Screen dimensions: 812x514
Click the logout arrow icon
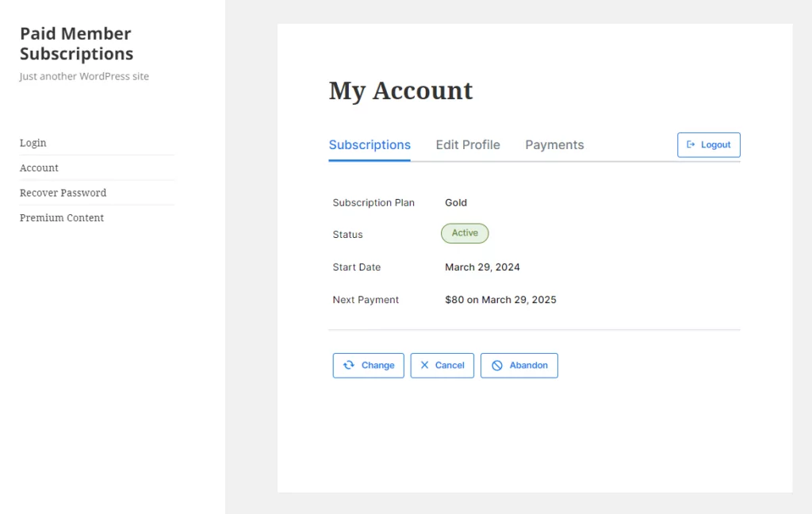(x=691, y=144)
